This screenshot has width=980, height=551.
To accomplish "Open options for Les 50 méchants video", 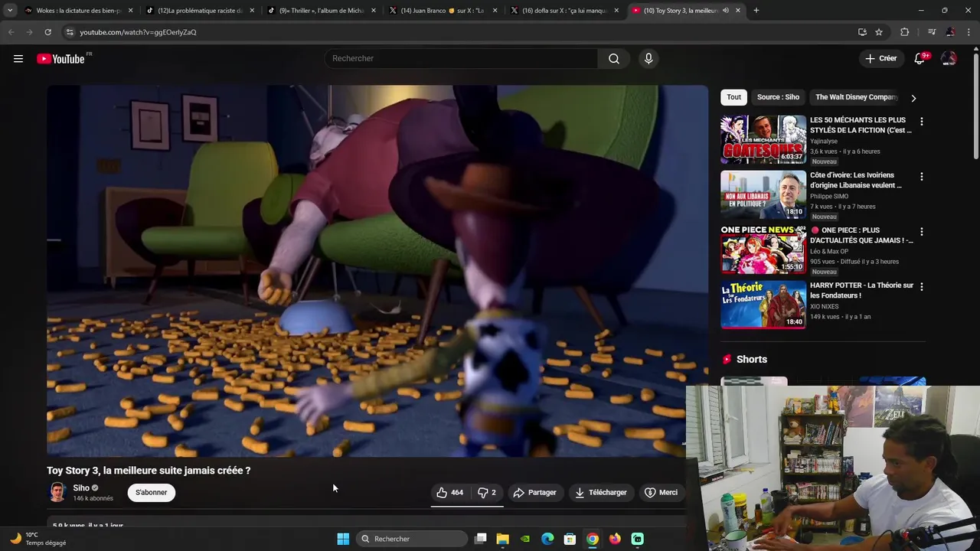I will coord(921,122).
